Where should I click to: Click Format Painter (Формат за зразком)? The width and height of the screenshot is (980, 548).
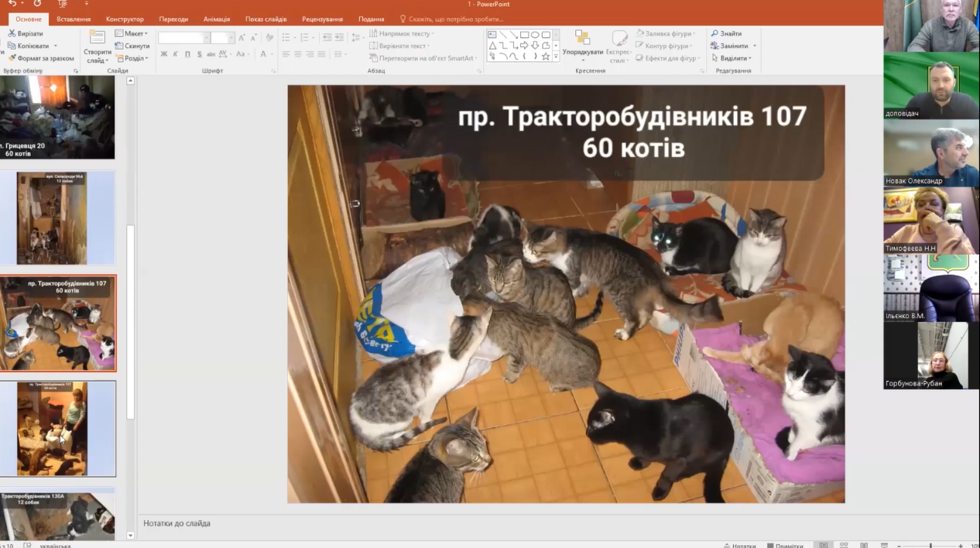[x=40, y=59]
